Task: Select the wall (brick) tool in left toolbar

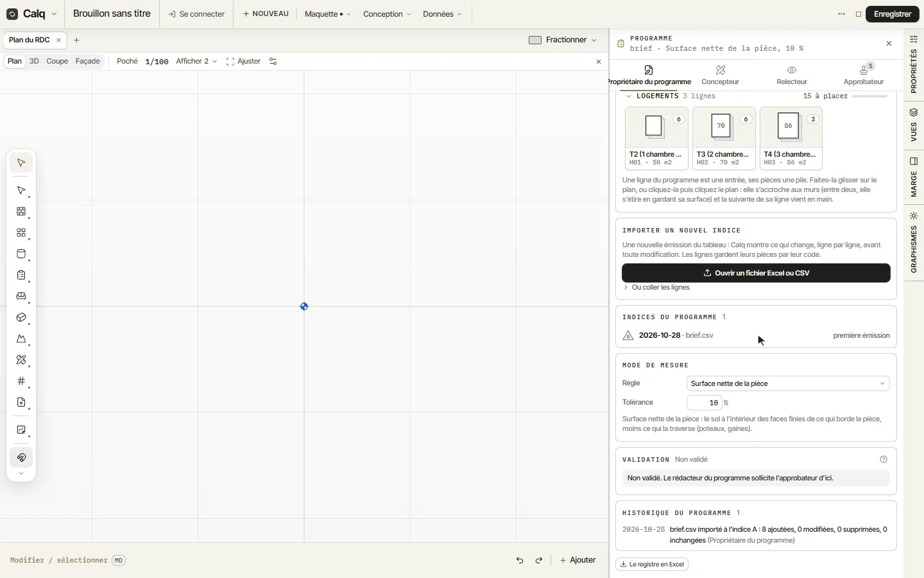Action: 21,212
